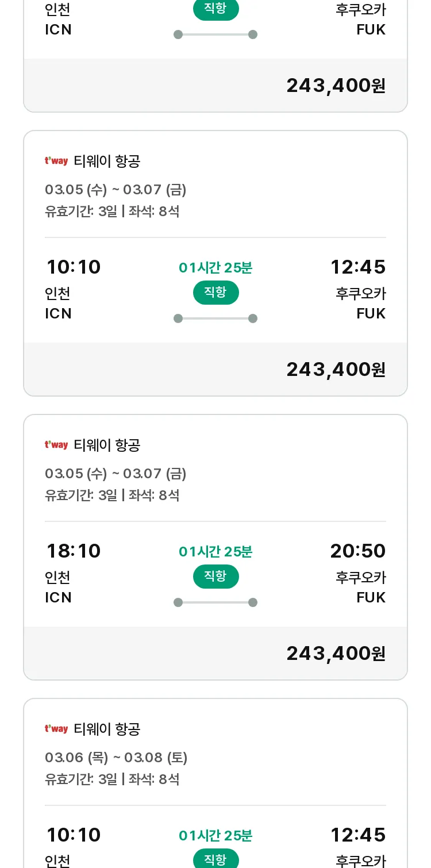
Task: Select the 직항 badge on 12:45 arrival flight
Action: pos(215,293)
